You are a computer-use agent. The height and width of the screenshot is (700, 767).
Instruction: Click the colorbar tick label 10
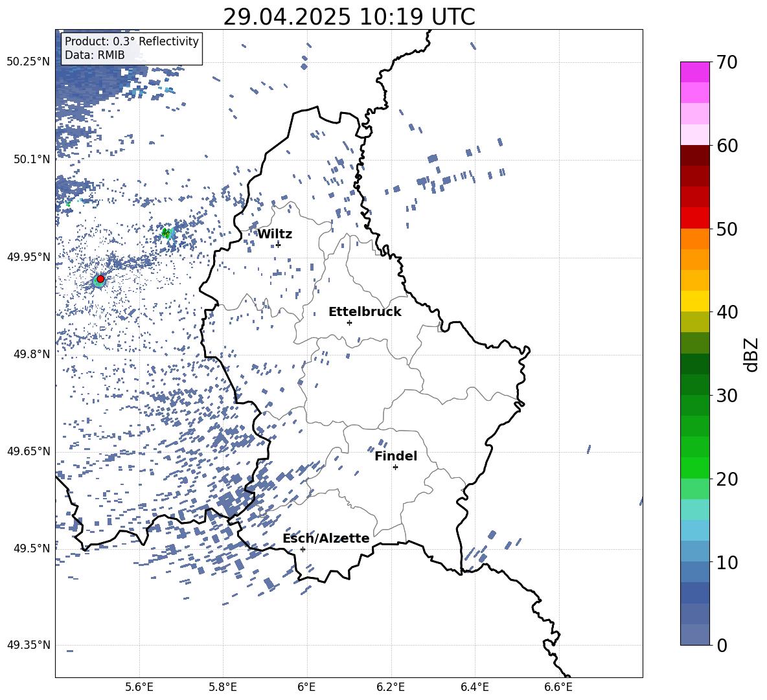pos(727,562)
